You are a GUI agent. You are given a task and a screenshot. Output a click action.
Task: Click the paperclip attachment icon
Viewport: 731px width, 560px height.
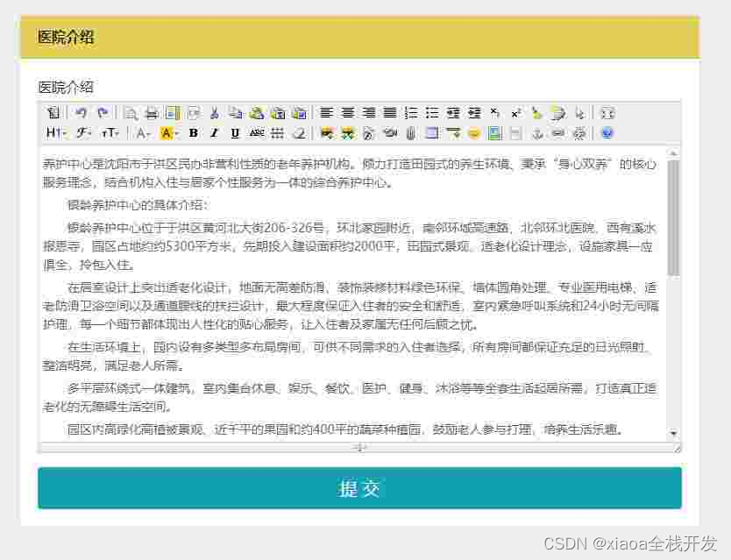click(410, 132)
